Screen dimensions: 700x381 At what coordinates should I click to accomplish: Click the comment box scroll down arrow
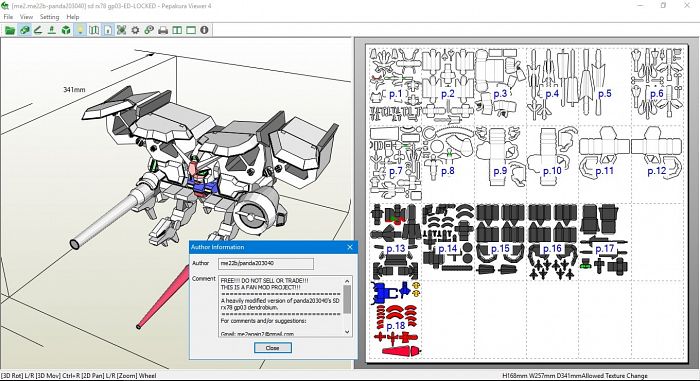(347, 332)
